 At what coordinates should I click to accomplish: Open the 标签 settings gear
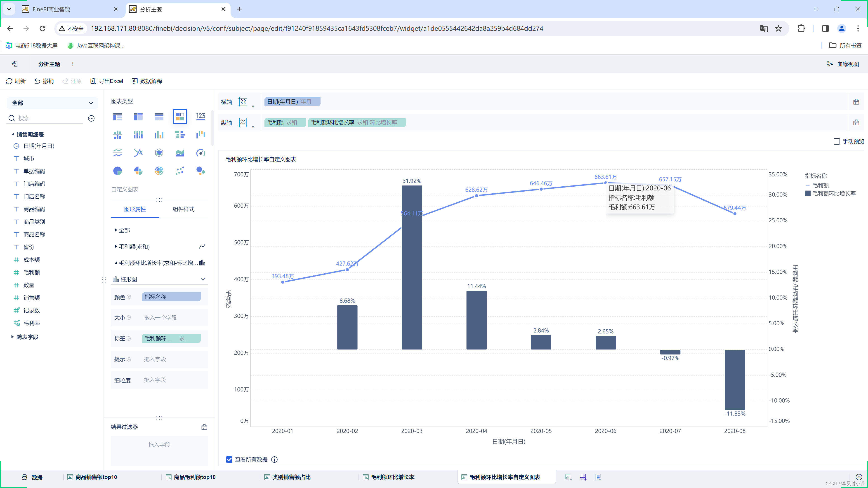[129, 338]
